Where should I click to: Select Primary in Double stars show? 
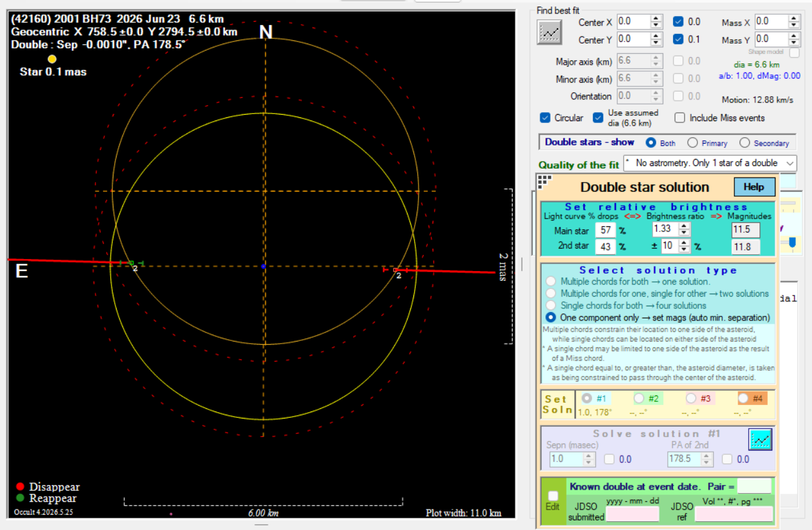(692, 143)
